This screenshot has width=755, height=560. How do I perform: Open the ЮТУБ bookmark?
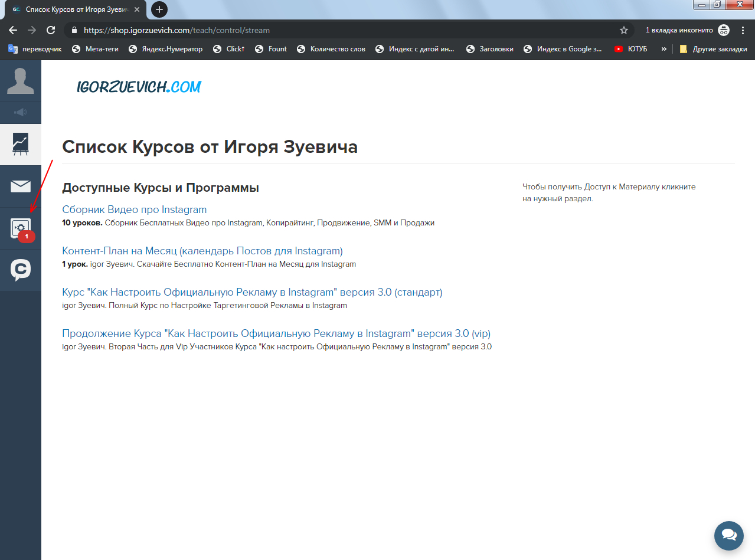(x=631, y=49)
